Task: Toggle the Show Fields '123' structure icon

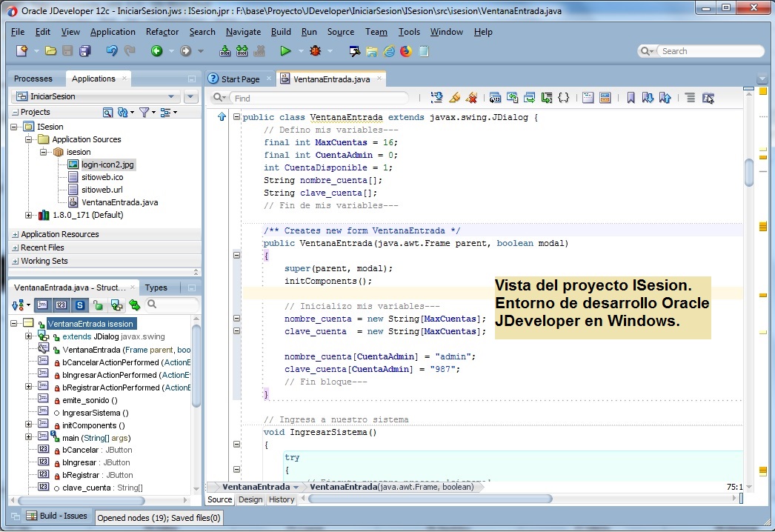Action: [x=61, y=305]
